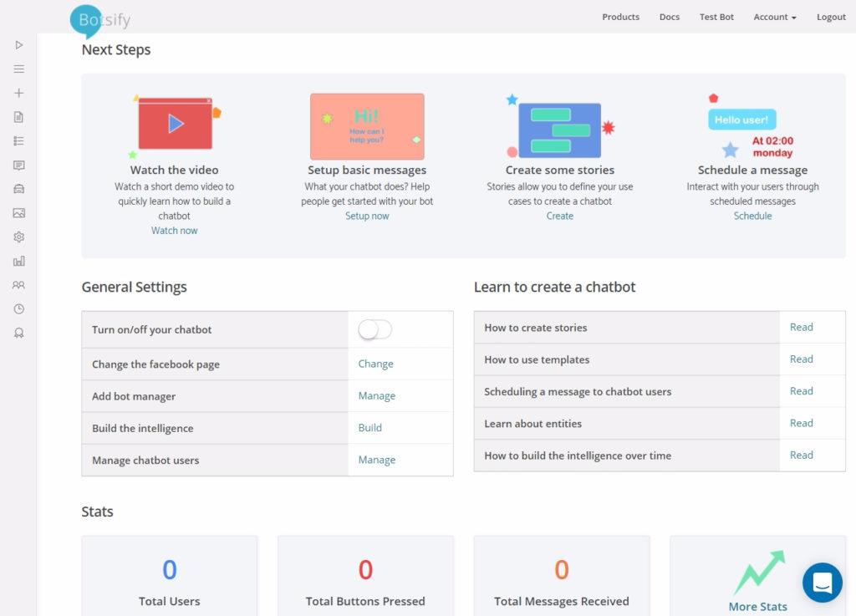Open the chat support bubble widget
This screenshot has width=856, height=616.
point(822,583)
